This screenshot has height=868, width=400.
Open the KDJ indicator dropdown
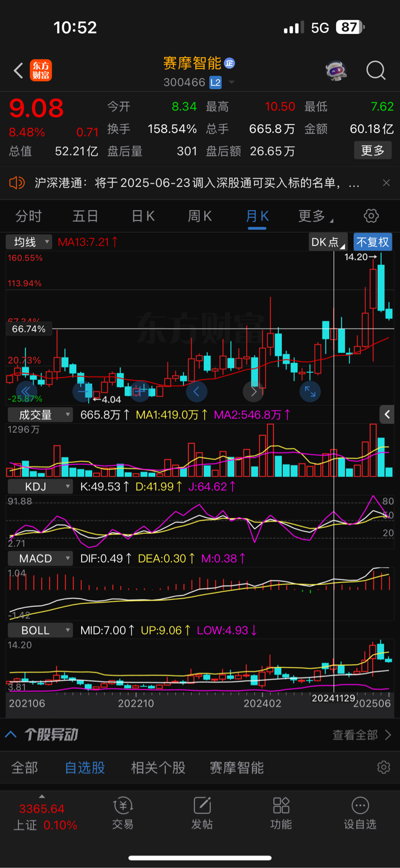pos(40,486)
